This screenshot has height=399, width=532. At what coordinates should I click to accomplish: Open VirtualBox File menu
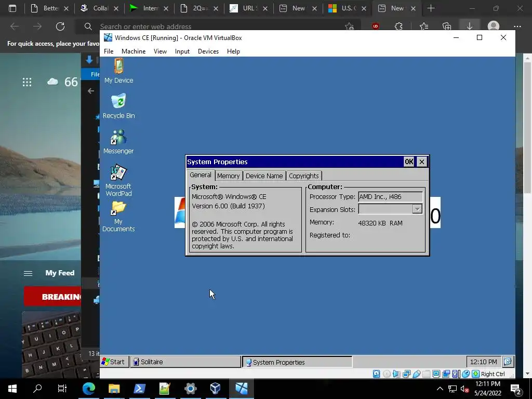(x=109, y=51)
